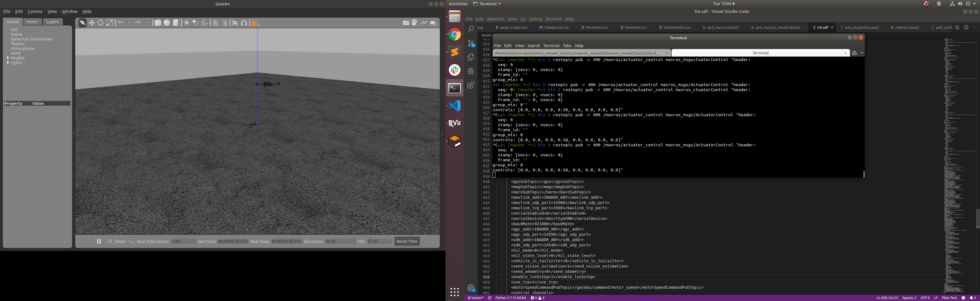The height and width of the screenshot is (301, 980).
Task: Pause the Gazebo simulation
Action: [99, 241]
